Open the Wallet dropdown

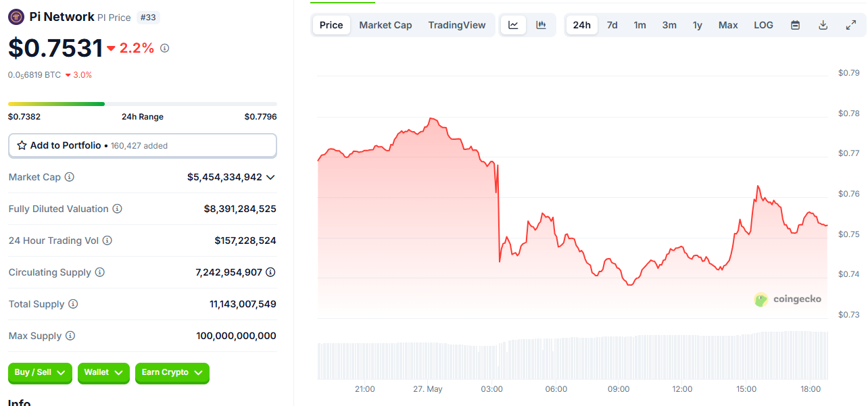(103, 372)
